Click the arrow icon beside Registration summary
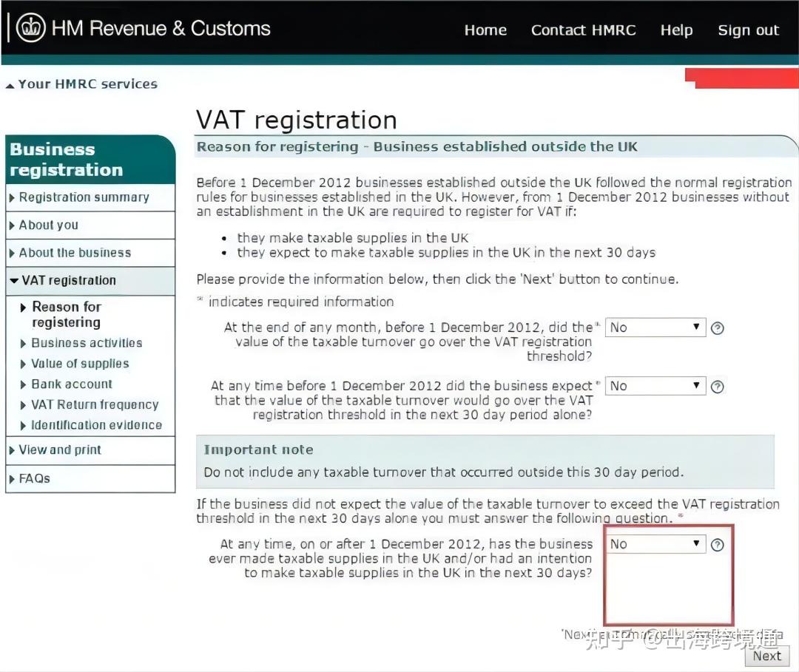 pyautogui.click(x=13, y=197)
